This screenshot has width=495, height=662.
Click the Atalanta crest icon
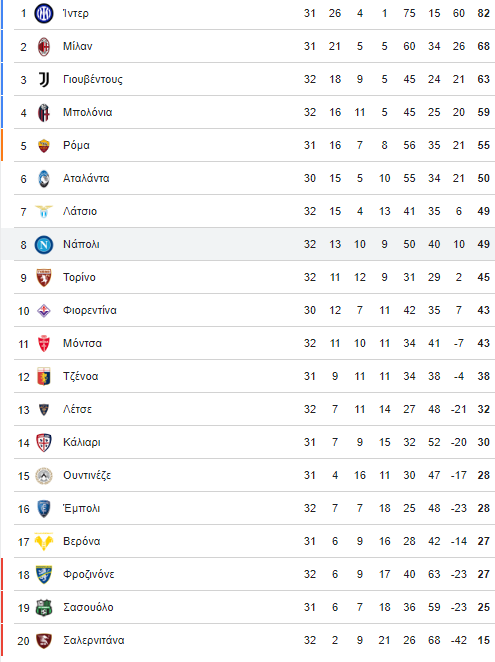[x=44, y=179]
